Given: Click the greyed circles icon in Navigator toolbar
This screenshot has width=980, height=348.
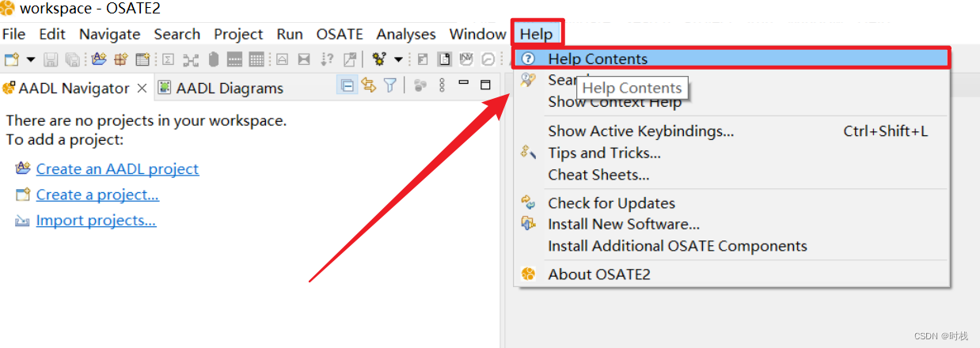Looking at the screenshot, I should point(420,85).
